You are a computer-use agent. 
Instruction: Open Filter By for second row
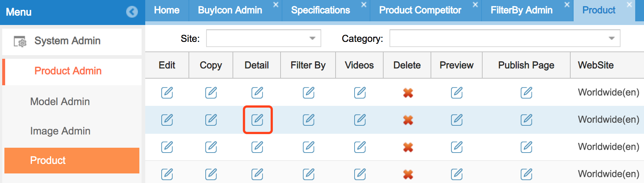(308, 120)
